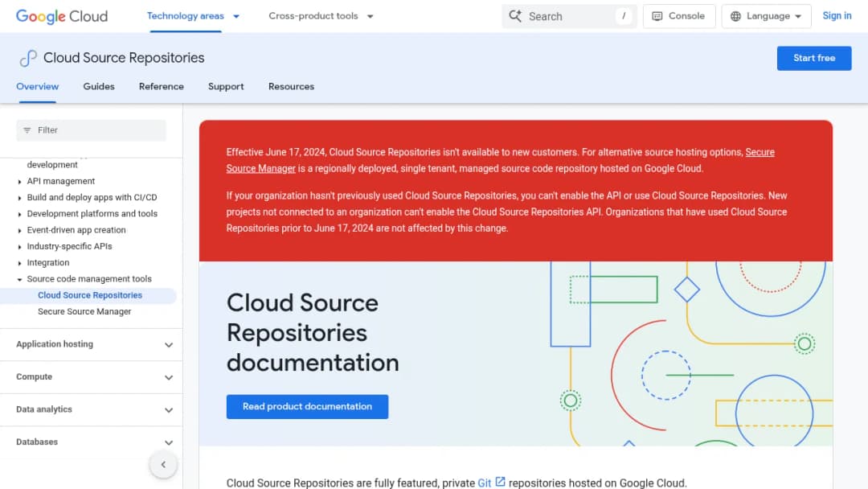Switch to the Guides tab
868x489 pixels.
(99, 86)
